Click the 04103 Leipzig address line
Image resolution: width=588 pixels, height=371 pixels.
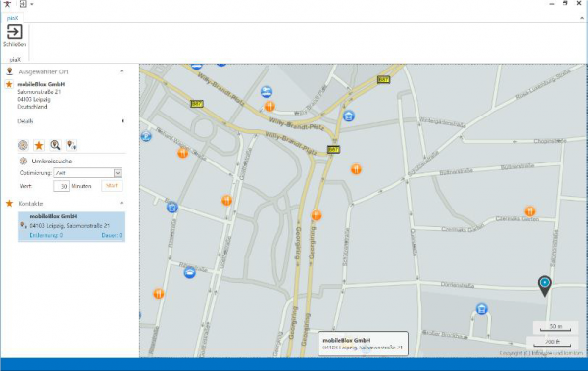pos(33,99)
